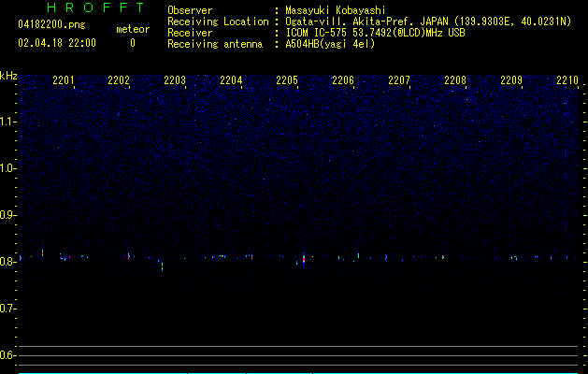
Task: Click the signal spike dipping below 0.8 under 2203
Action: pos(162,266)
